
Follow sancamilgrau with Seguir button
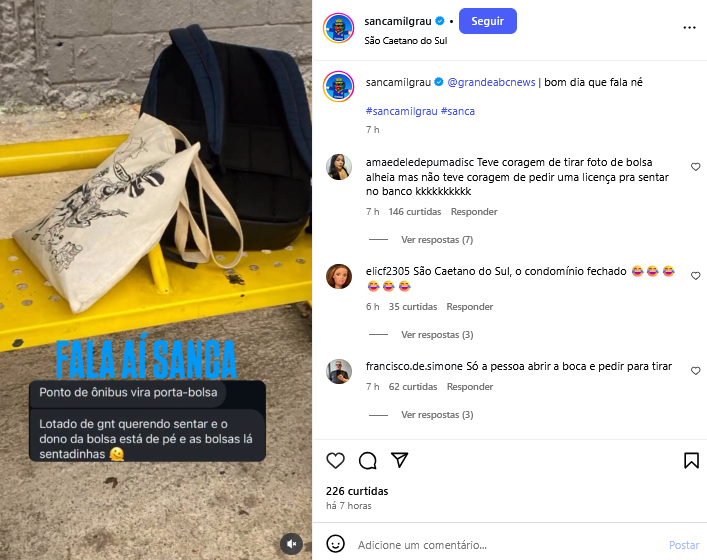coord(487,21)
